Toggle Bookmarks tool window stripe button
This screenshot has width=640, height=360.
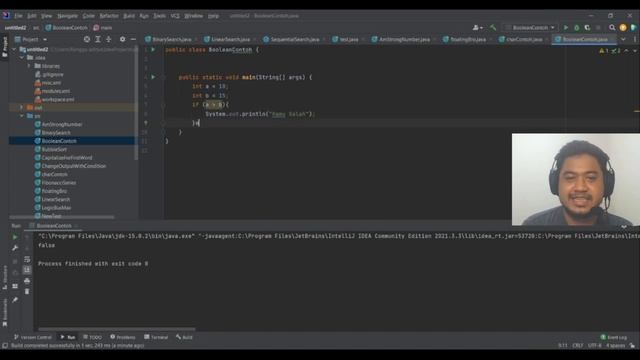(x=5, y=312)
